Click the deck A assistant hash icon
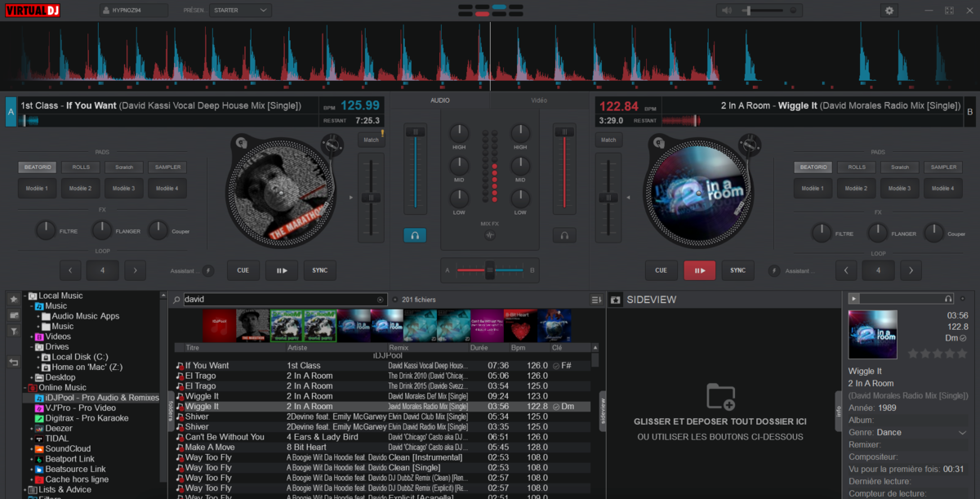Viewport: 980px width, 499px height. (207, 270)
